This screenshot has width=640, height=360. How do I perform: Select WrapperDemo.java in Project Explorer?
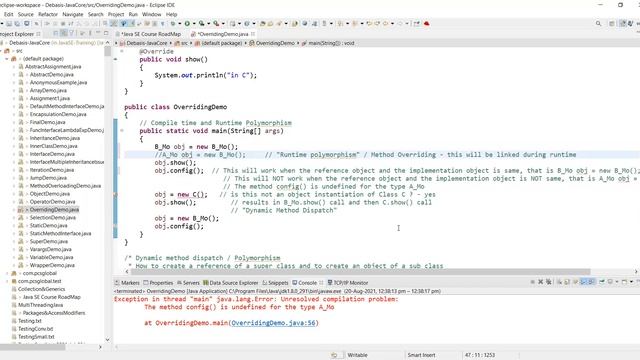52,265
